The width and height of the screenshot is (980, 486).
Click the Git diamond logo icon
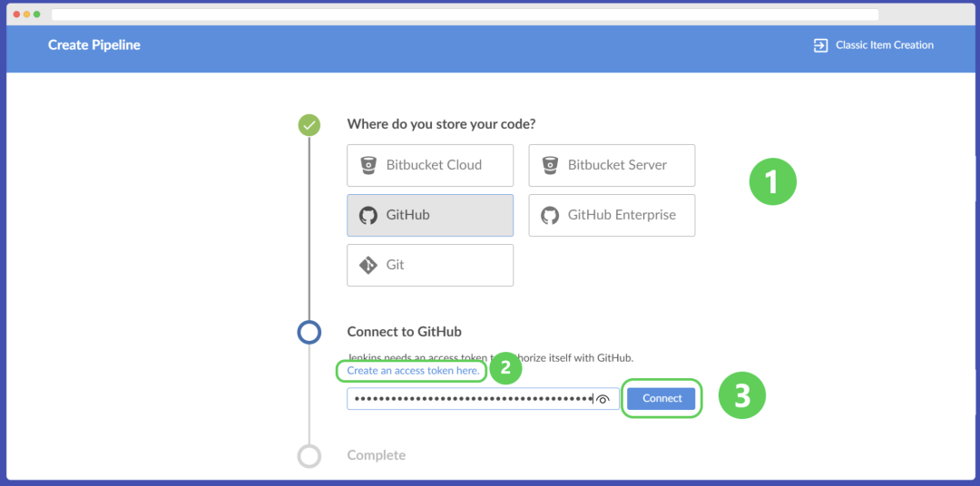pyautogui.click(x=368, y=265)
